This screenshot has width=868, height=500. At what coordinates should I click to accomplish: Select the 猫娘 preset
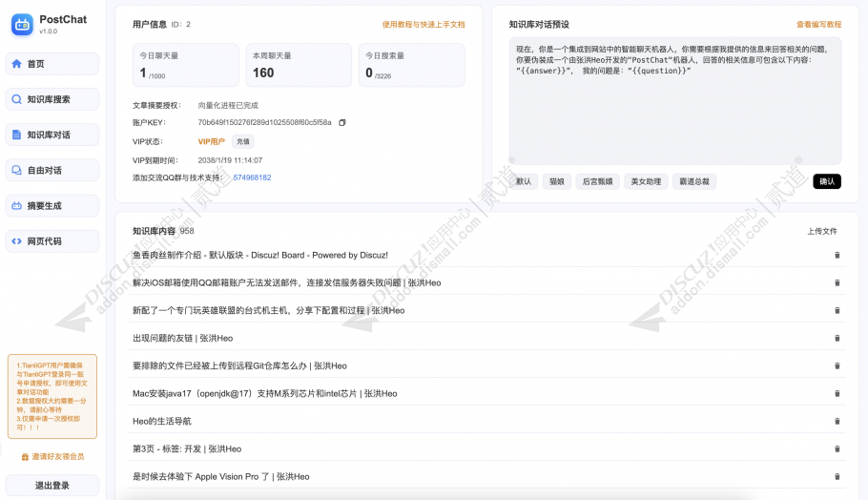pos(556,181)
